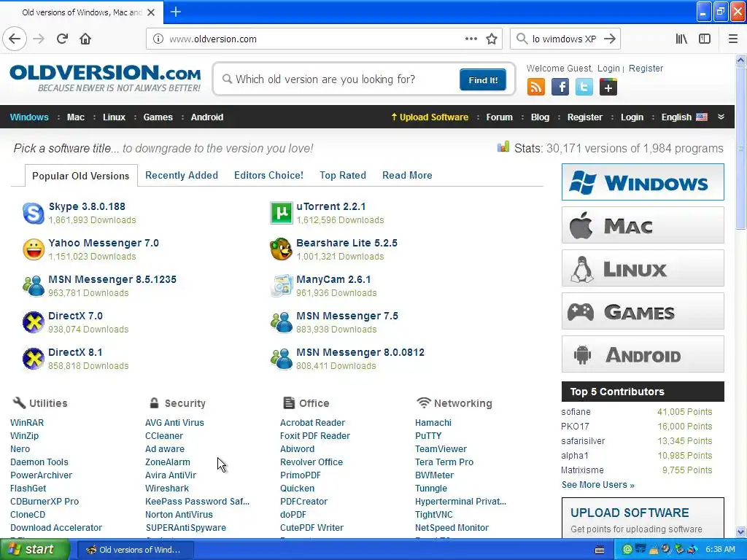Viewport: 747px width, 560px height.
Task: Click the Mac platform banner
Action: pos(643,225)
